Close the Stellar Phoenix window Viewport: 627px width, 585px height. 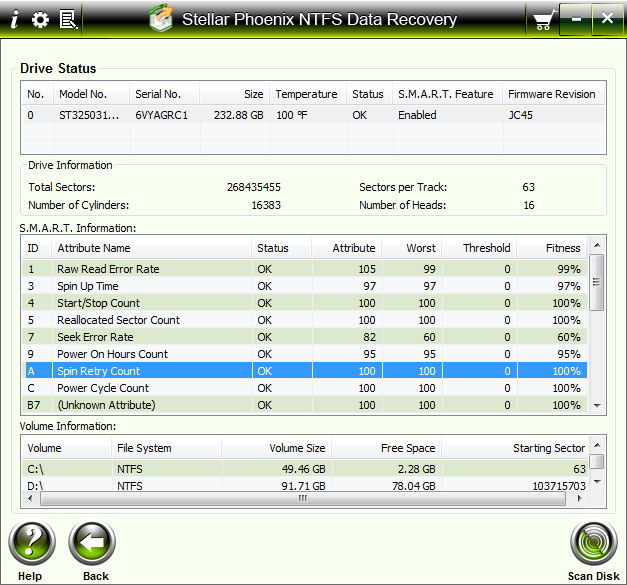[607, 18]
